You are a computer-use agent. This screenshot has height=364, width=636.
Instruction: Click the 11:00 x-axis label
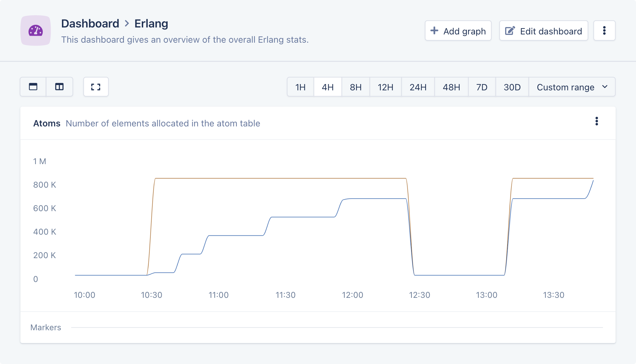click(x=219, y=295)
